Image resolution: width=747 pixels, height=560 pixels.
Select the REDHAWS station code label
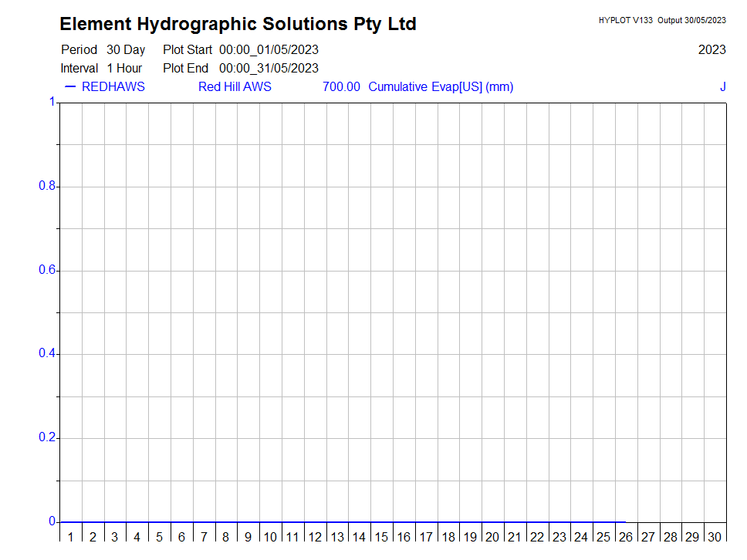pos(113,86)
